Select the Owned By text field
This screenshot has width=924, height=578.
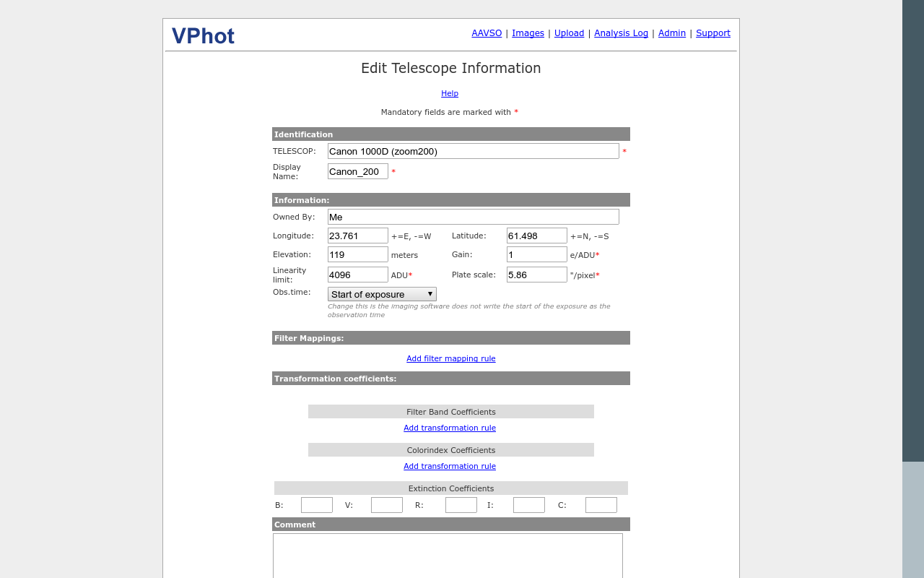[x=473, y=217]
